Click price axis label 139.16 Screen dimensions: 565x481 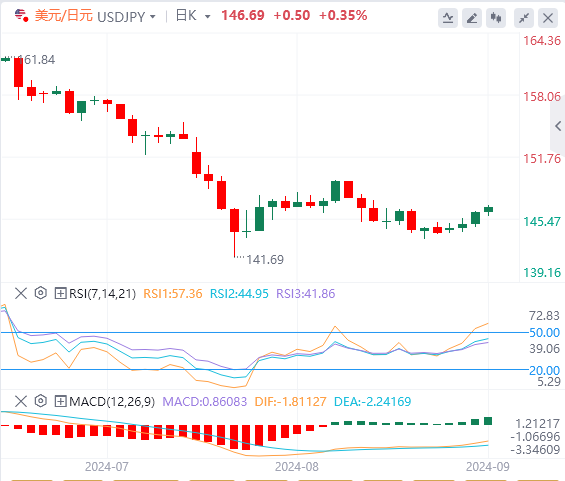click(x=542, y=273)
